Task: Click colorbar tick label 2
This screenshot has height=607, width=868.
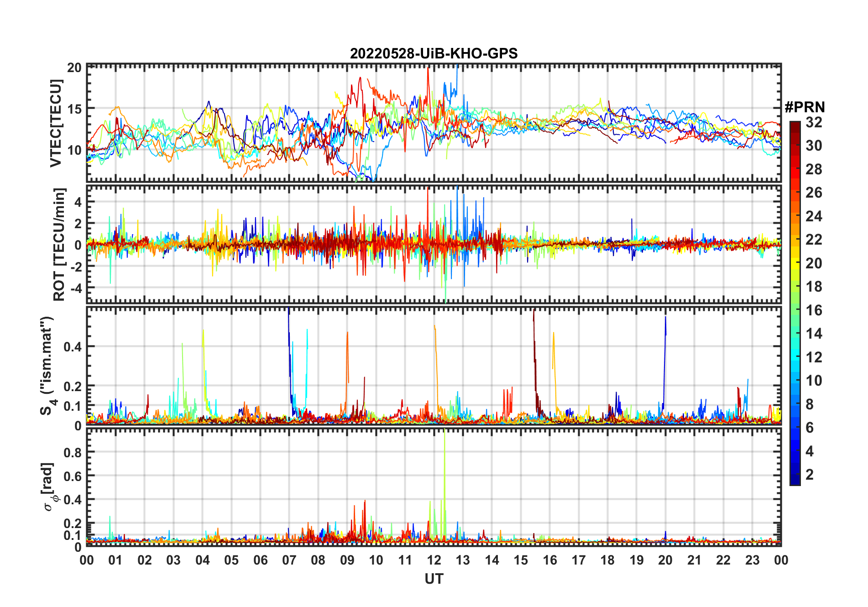Action: click(810, 475)
